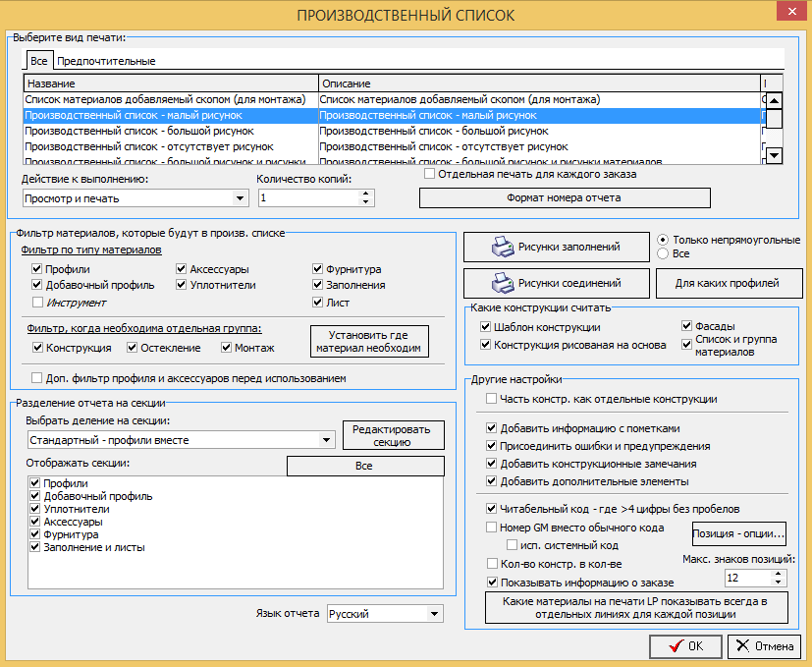Click the Название column header
The image size is (812, 667).
pos(171,83)
